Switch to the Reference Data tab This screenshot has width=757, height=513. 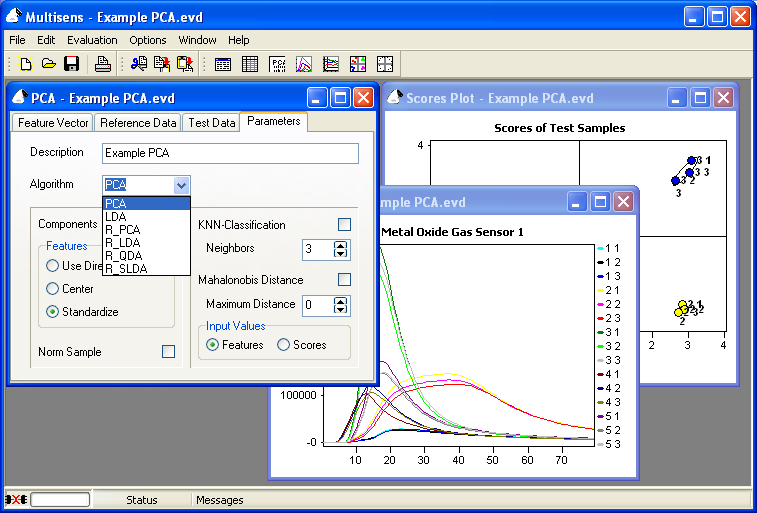(x=138, y=123)
